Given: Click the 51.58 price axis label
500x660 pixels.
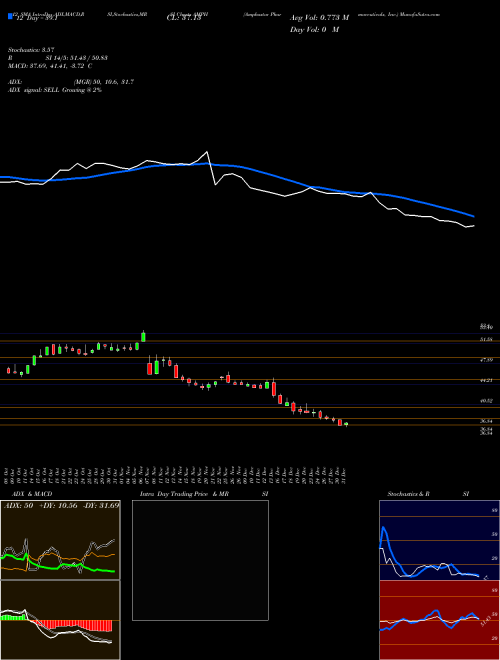Looking at the screenshot, I should 487,339.
